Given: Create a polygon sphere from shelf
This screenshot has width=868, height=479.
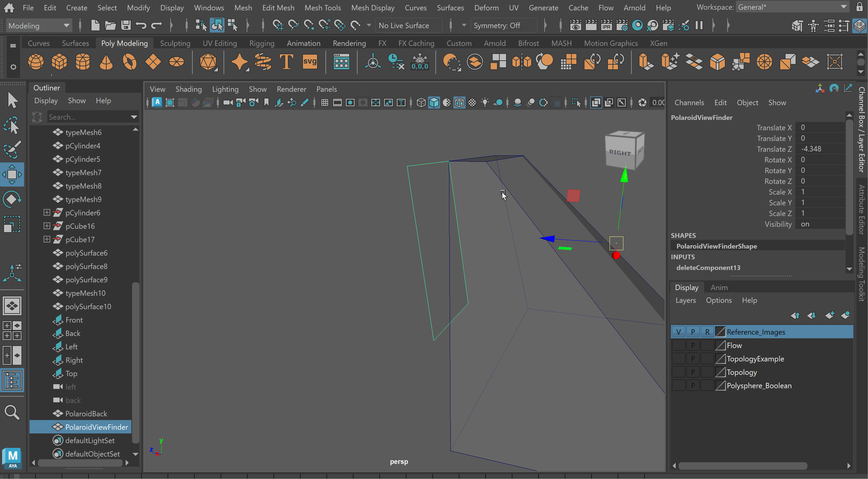Looking at the screenshot, I should (36, 62).
